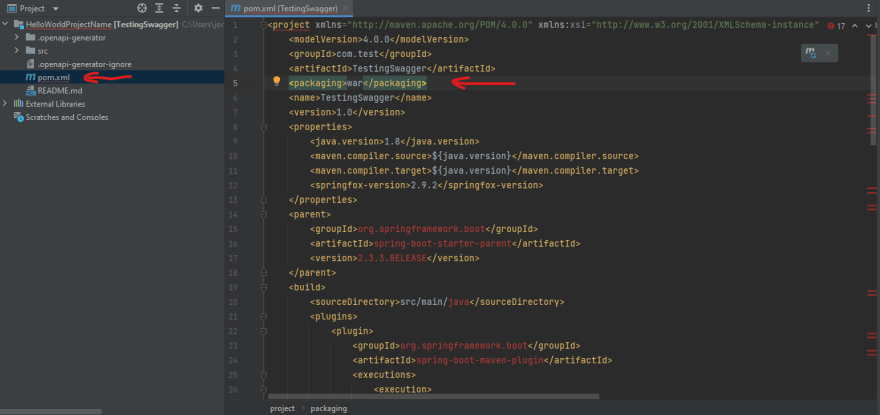880x415 pixels.
Task: Fold the build block at line 19
Action: (x=263, y=287)
